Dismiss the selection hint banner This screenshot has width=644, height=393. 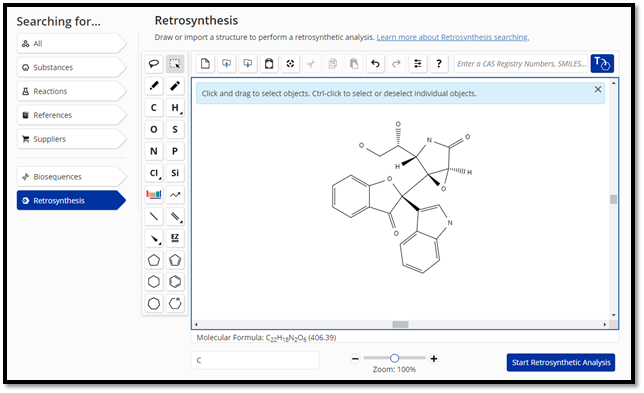tap(598, 90)
